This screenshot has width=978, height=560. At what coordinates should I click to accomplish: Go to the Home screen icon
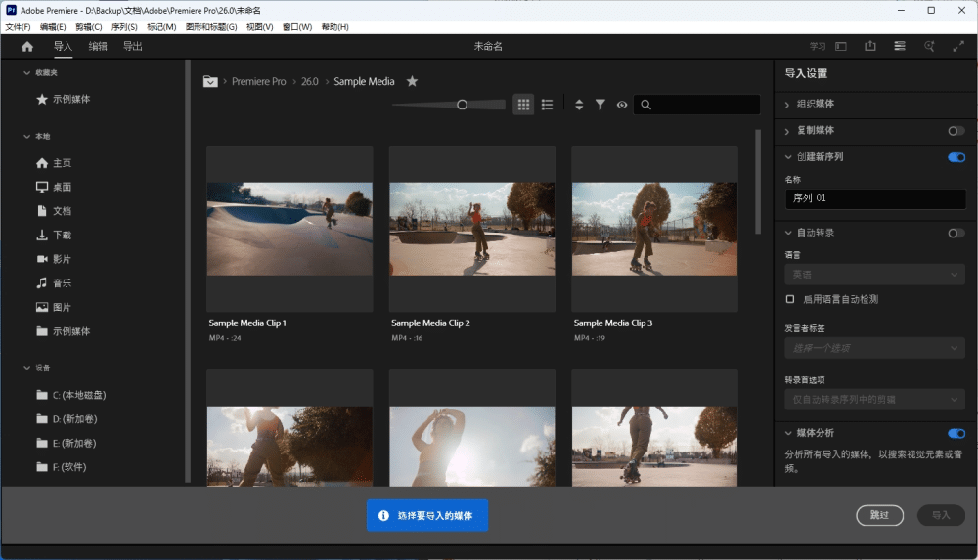26,47
